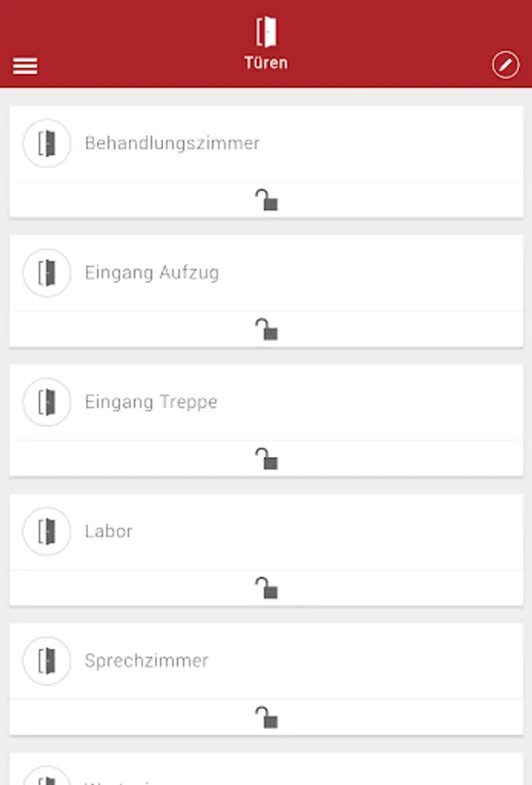Screen dimensions: 532x785
Task: Toggle the Behandlungszimmer door lock
Action: [x=266, y=201]
